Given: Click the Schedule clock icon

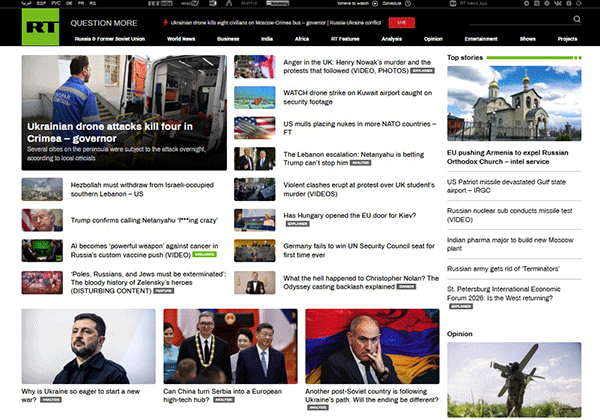Looking at the screenshot, I should click(x=408, y=3).
